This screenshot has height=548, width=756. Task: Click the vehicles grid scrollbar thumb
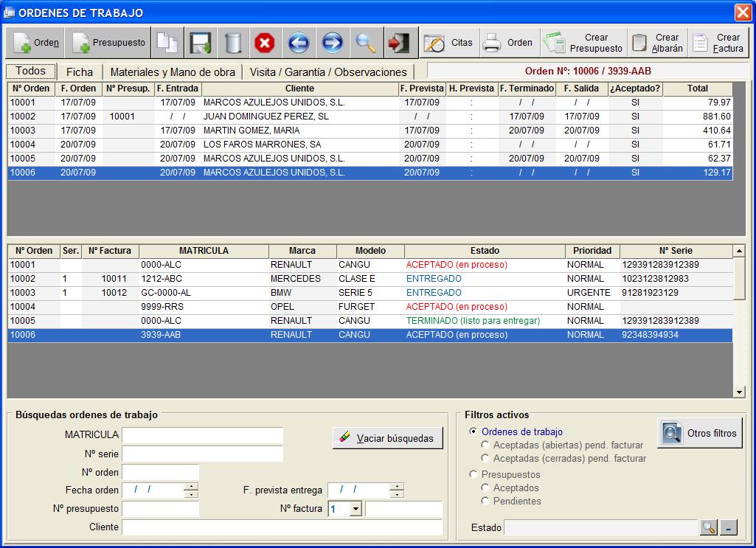click(x=738, y=279)
